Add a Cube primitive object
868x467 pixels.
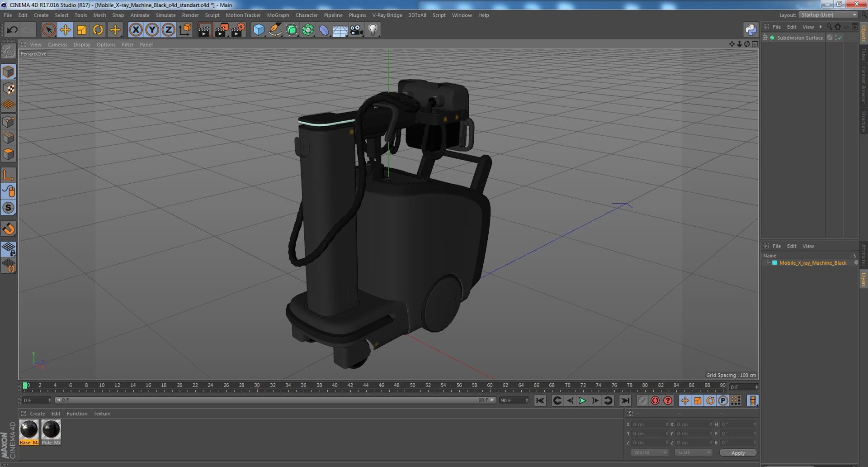[259, 30]
